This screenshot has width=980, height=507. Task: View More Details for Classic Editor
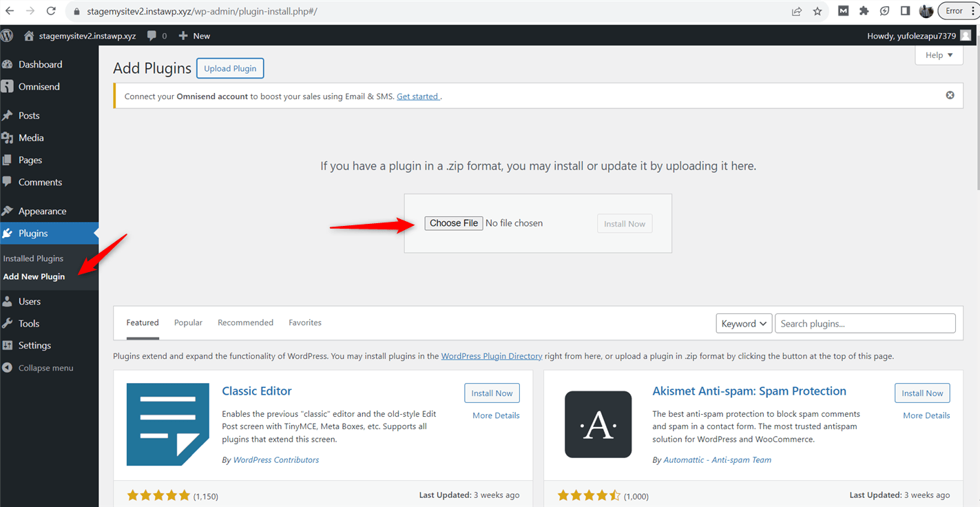coord(496,415)
